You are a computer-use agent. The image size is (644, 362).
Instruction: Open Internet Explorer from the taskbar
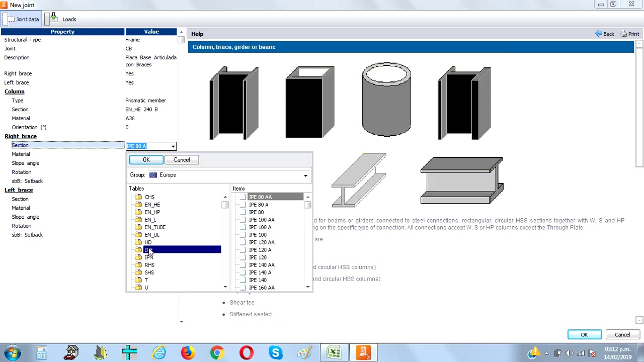point(159,352)
